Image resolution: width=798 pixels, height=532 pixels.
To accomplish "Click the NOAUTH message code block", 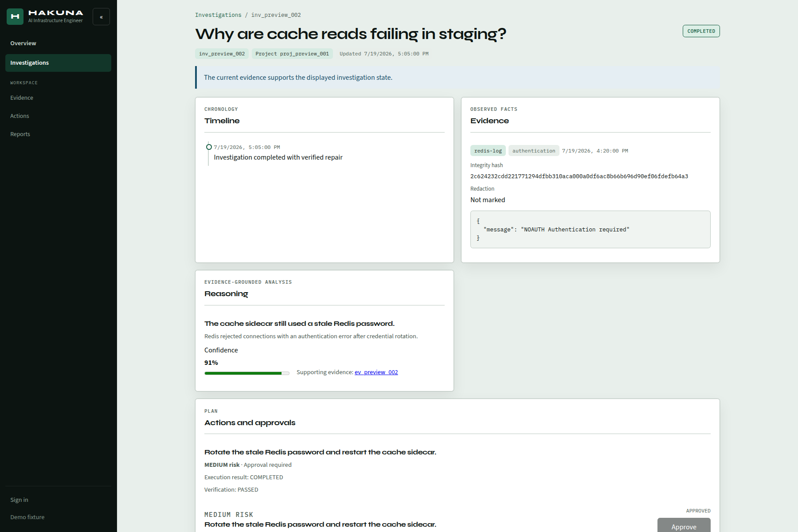I will coord(590,230).
